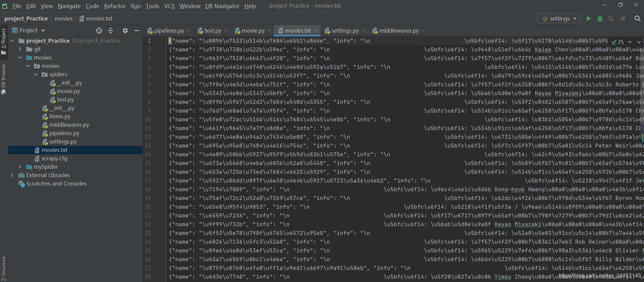Close the movie.py editor tab
The height and width of the screenshot is (282, 644).
coord(269,31)
